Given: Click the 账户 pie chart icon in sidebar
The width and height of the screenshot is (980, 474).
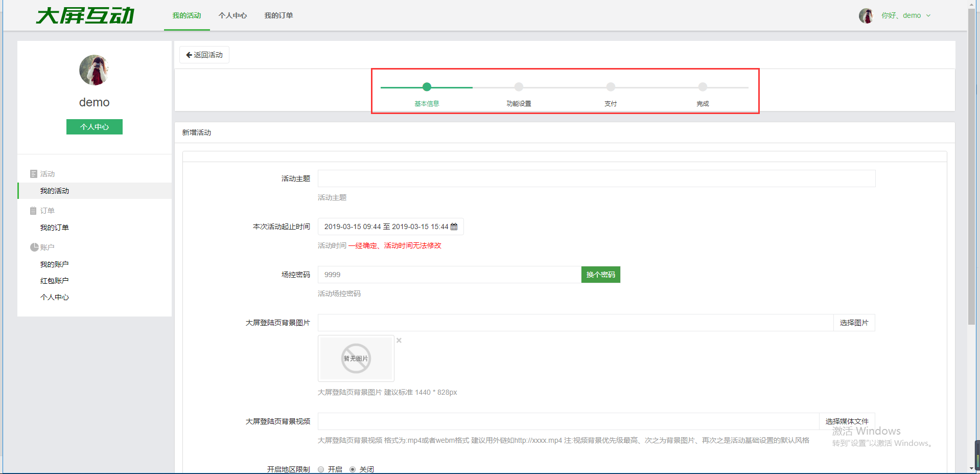Looking at the screenshot, I should tap(34, 247).
